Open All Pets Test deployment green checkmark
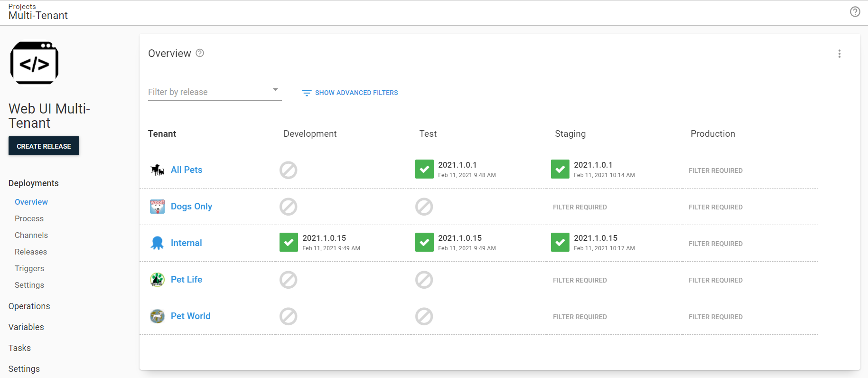868x378 pixels. point(424,170)
